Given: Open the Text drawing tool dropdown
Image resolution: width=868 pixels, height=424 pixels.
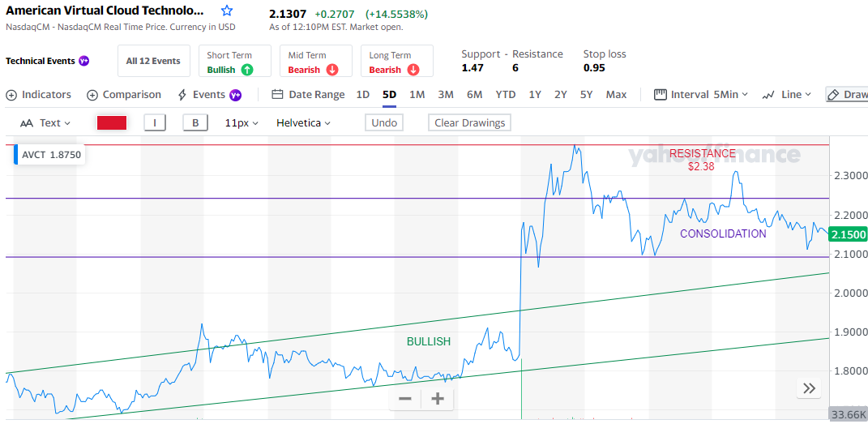Looking at the screenshot, I should pyautogui.click(x=45, y=123).
